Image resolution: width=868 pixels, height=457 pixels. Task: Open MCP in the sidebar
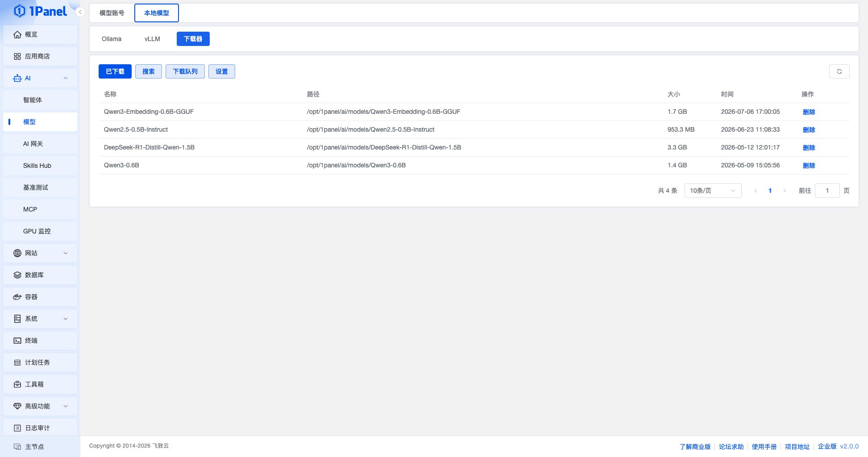tap(40, 209)
